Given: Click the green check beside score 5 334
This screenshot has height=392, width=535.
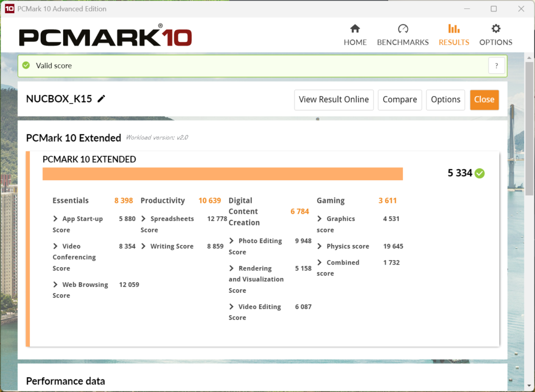Looking at the screenshot, I should tap(480, 173).
